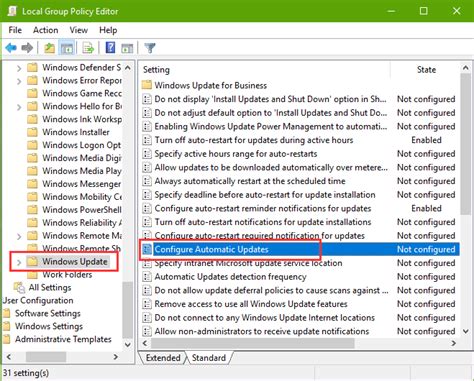
Task: Select the Configure Automatic Updates setting
Action: [211, 249]
